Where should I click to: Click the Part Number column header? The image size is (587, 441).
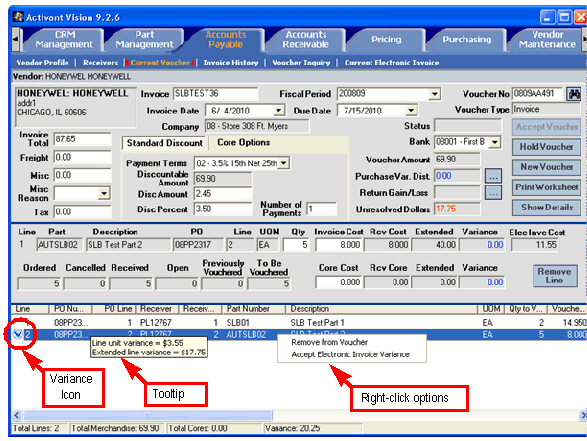coord(253,309)
